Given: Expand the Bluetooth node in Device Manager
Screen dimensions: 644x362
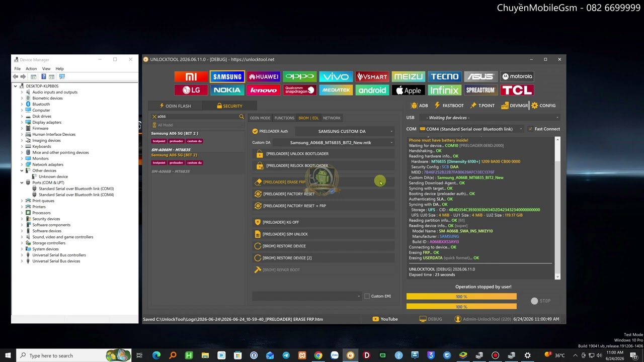Looking at the screenshot, I should coord(22,104).
